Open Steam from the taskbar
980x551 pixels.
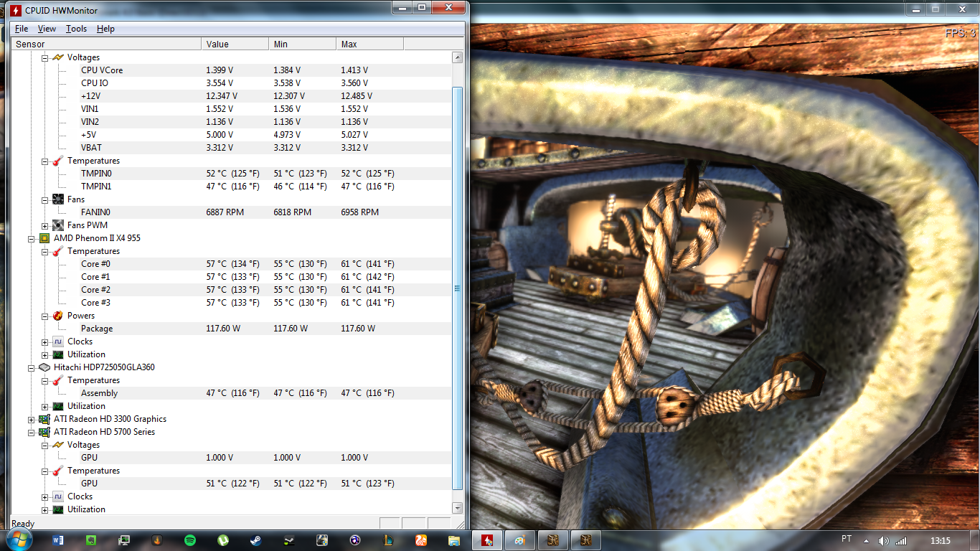pyautogui.click(x=256, y=540)
